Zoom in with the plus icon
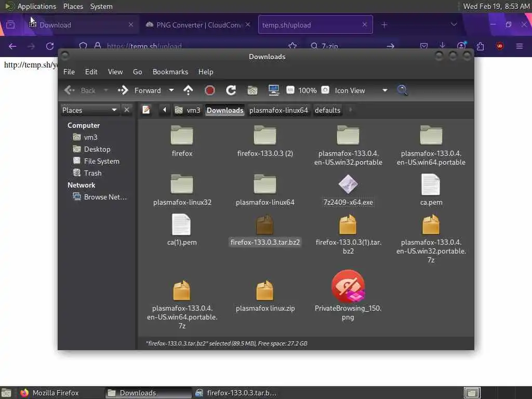Viewport: 532px width, 399px height. point(325,90)
